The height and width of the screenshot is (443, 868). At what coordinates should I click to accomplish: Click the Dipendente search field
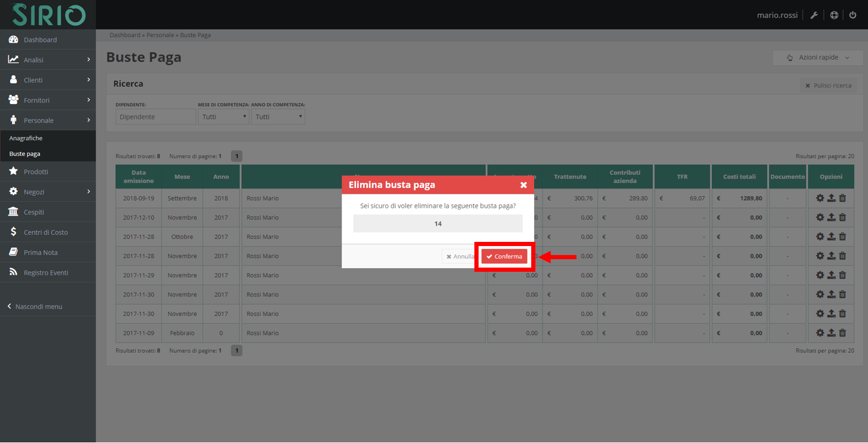point(156,117)
